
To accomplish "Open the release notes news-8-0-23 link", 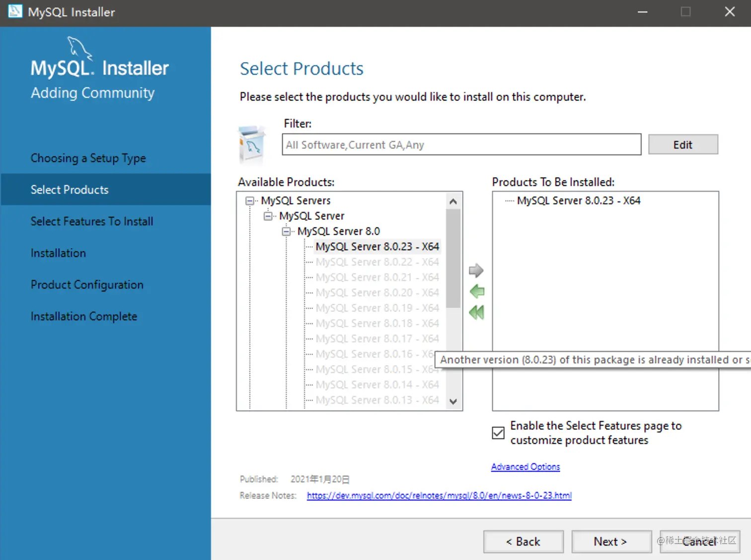I will point(439,495).
